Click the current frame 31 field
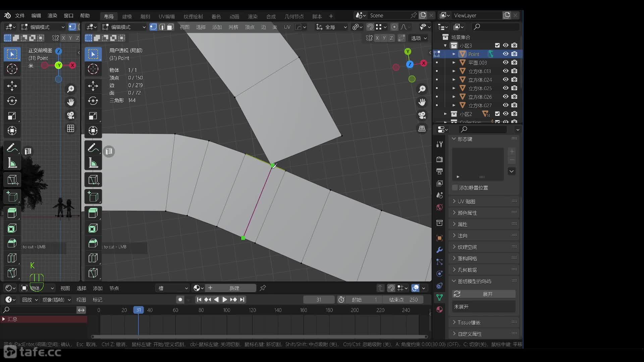 [319, 300]
